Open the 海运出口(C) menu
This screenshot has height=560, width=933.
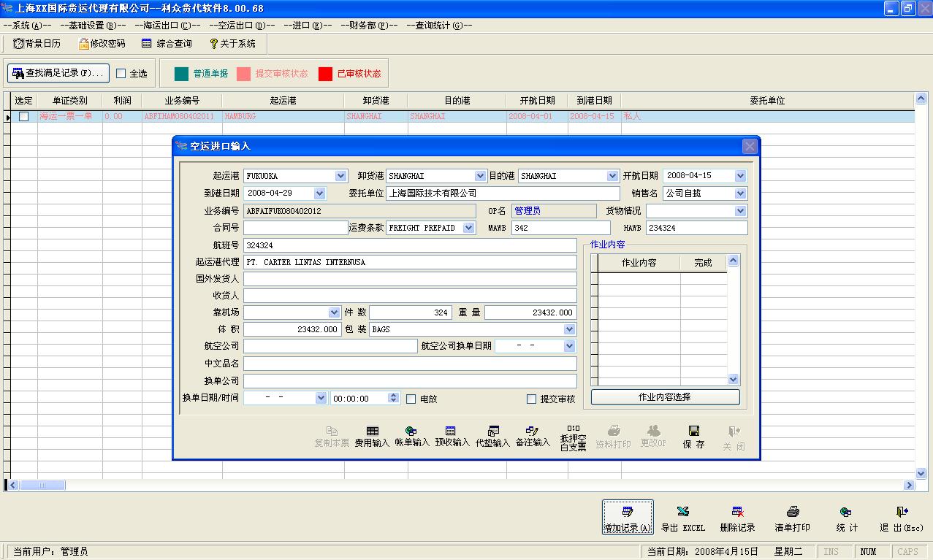[167, 25]
